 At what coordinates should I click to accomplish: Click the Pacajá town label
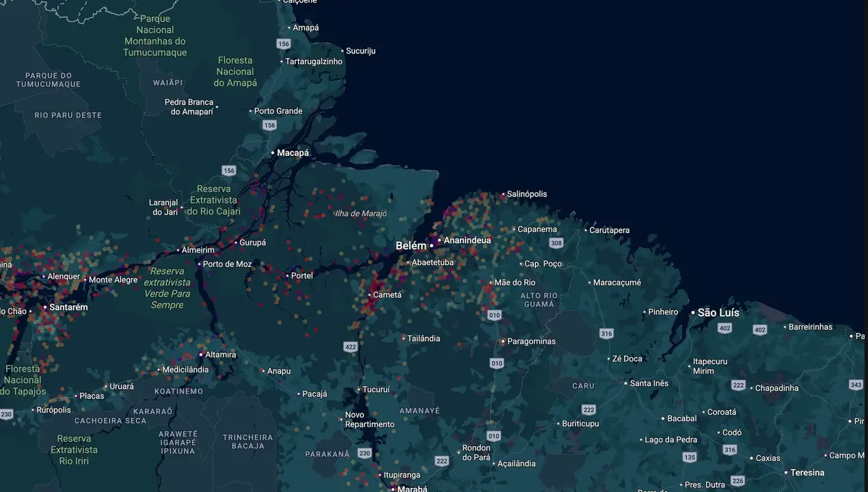click(314, 394)
